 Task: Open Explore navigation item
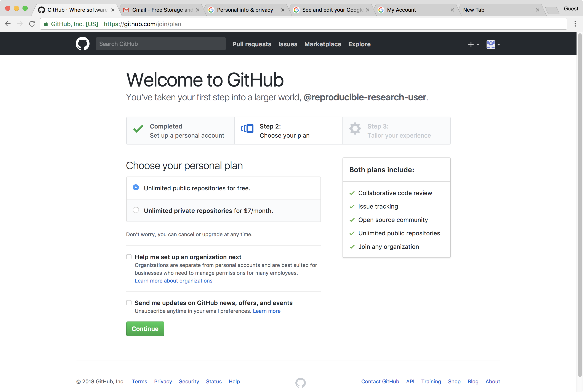[x=359, y=44]
